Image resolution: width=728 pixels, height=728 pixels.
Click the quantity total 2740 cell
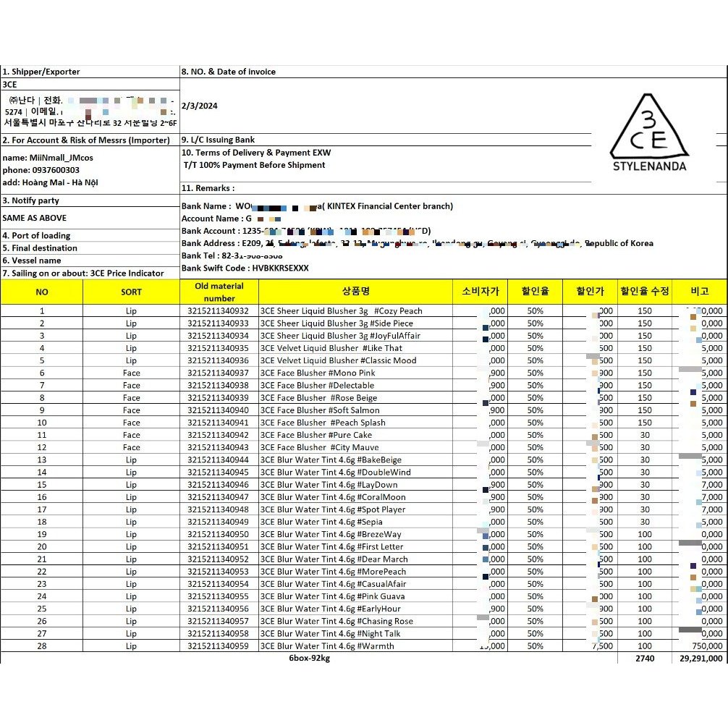645,659
